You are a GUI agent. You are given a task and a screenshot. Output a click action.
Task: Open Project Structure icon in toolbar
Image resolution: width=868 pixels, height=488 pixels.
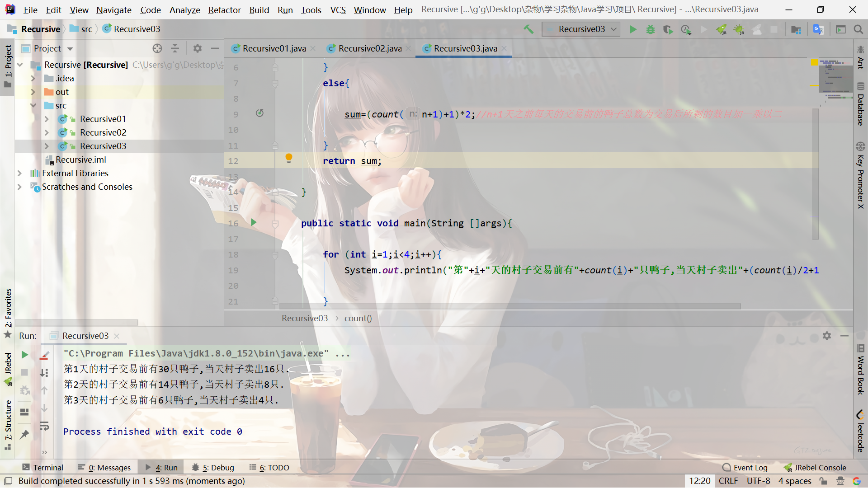[797, 29]
